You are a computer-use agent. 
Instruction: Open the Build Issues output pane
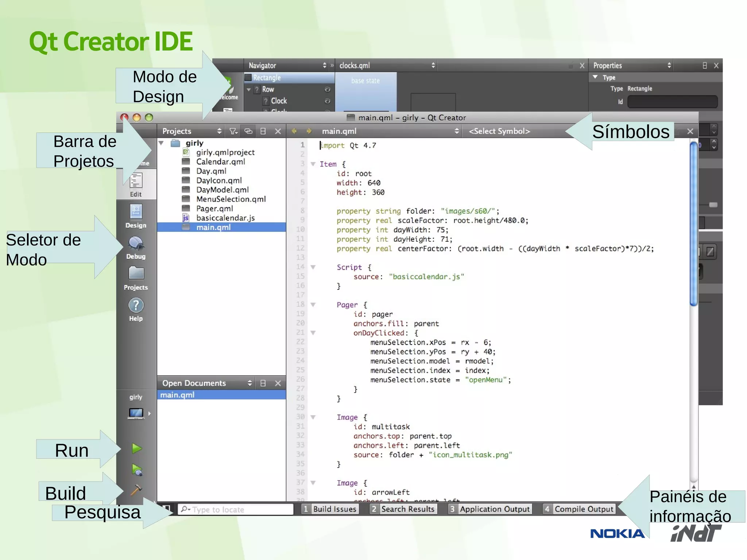330,509
